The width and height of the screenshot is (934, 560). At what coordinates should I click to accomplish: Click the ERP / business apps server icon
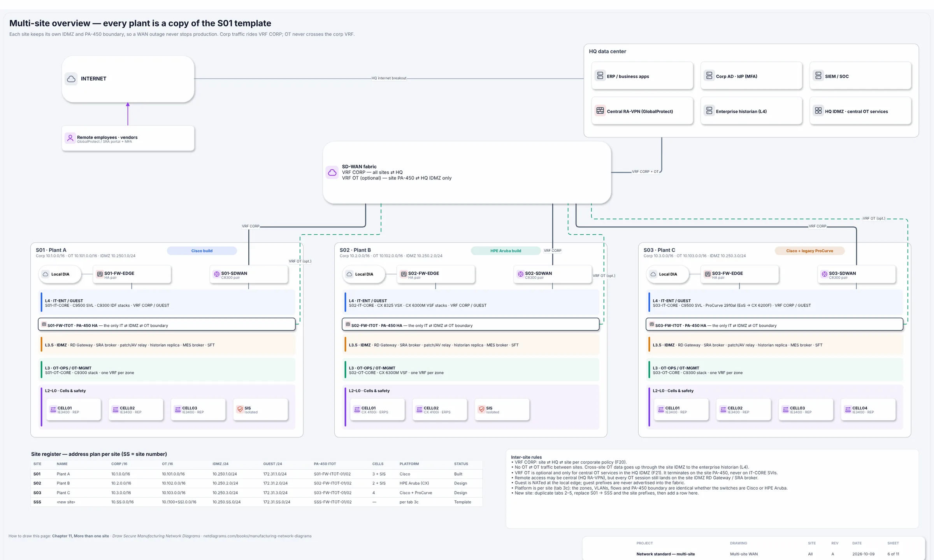point(600,75)
